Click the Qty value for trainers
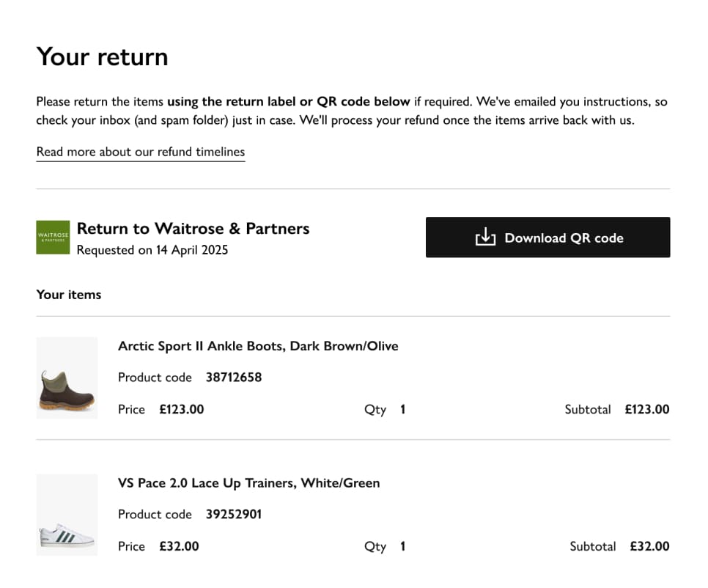The height and width of the screenshot is (588, 708). click(x=402, y=546)
